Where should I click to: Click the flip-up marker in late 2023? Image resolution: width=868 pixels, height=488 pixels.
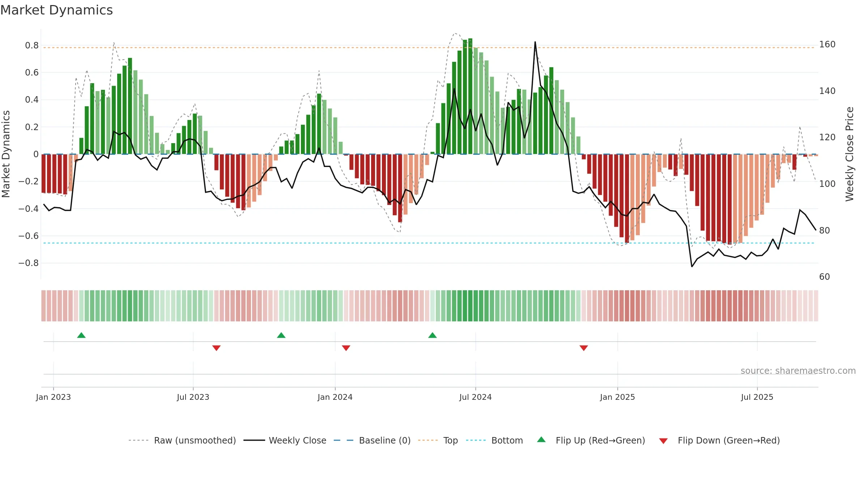(281, 335)
